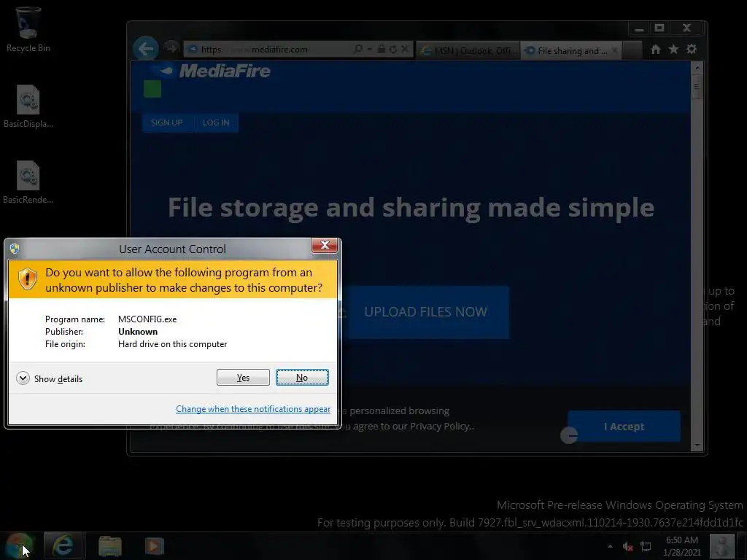This screenshot has width=747, height=560.
Task: Click the warning shield icon in yellow banner
Action: point(28,279)
